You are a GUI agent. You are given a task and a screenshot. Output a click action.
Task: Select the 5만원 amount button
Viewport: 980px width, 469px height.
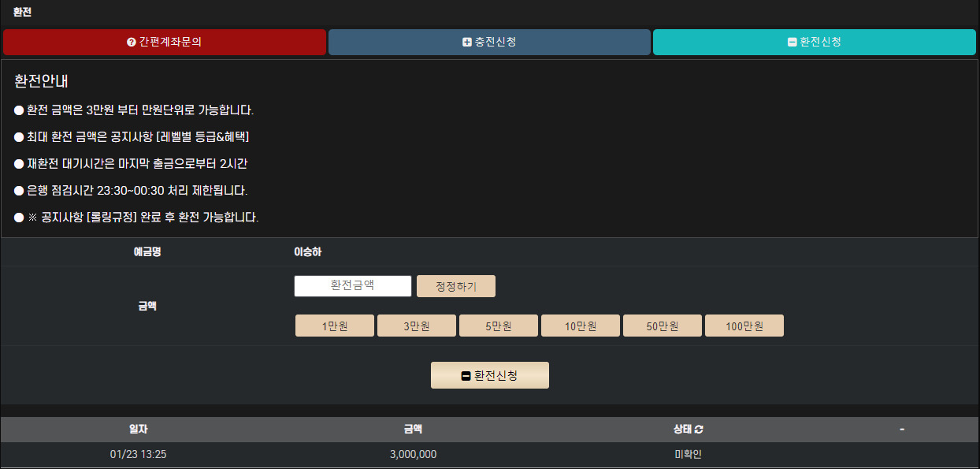point(498,326)
